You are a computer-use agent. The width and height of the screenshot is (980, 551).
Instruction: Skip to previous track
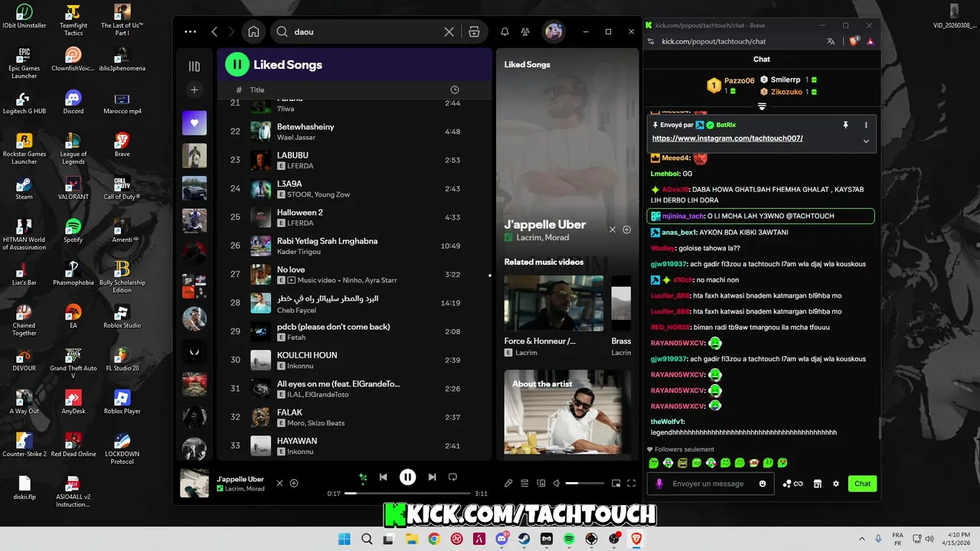coord(384,477)
